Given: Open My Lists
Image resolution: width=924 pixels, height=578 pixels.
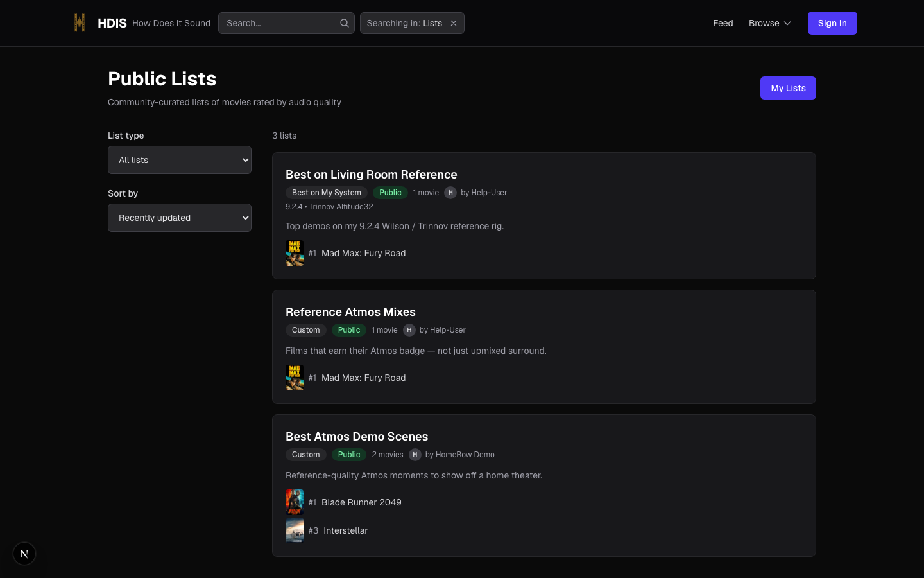Looking at the screenshot, I should [x=788, y=88].
